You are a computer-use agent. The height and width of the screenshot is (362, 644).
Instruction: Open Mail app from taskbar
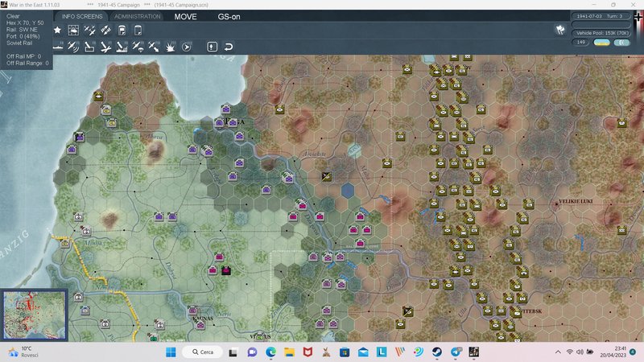(363, 352)
